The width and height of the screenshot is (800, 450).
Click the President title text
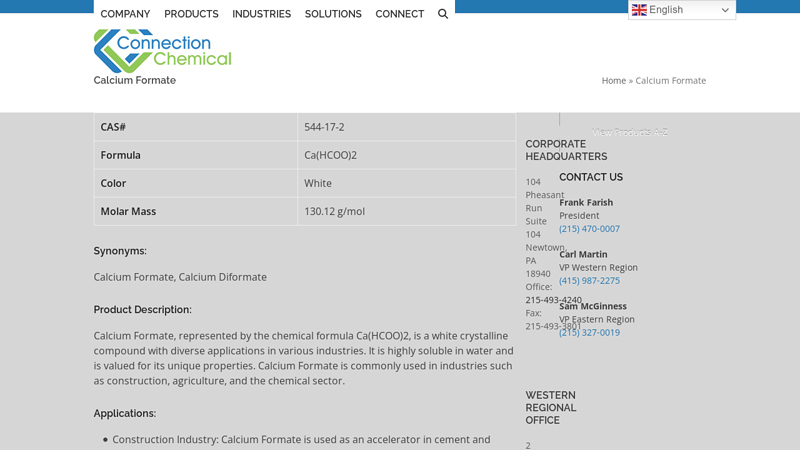(x=579, y=216)
